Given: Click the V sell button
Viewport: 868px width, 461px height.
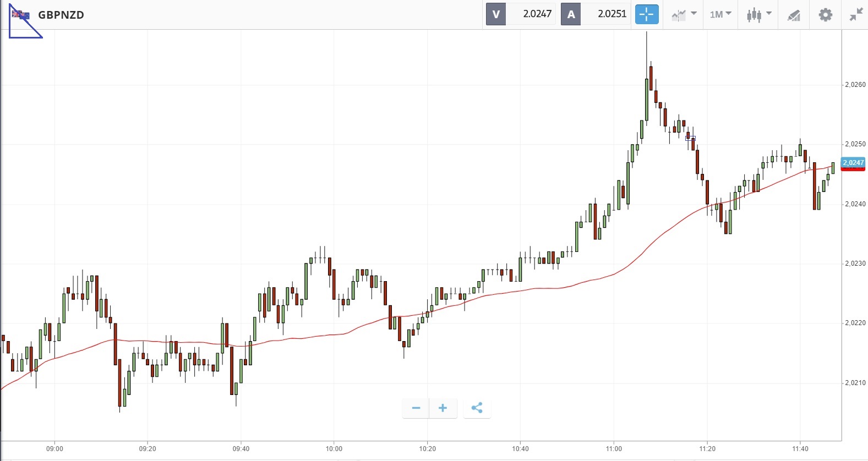Looking at the screenshot, I should (x=496, y=14).
